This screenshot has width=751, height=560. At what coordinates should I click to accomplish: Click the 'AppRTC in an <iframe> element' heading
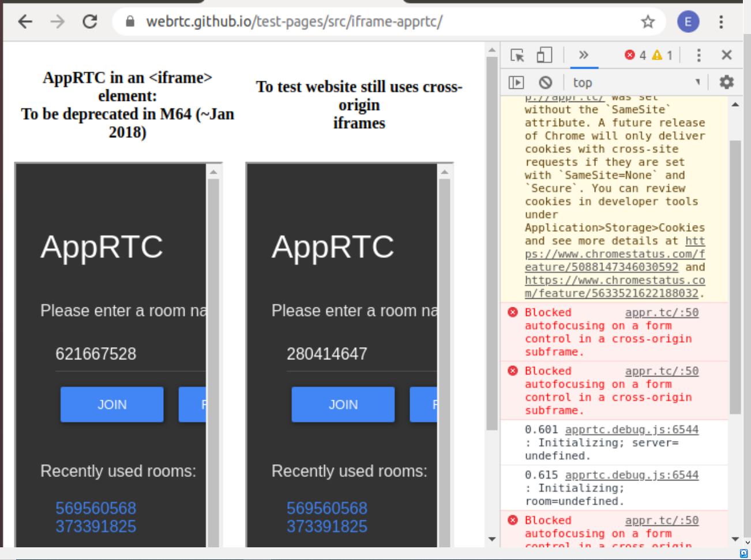click(x=127, y=104)
